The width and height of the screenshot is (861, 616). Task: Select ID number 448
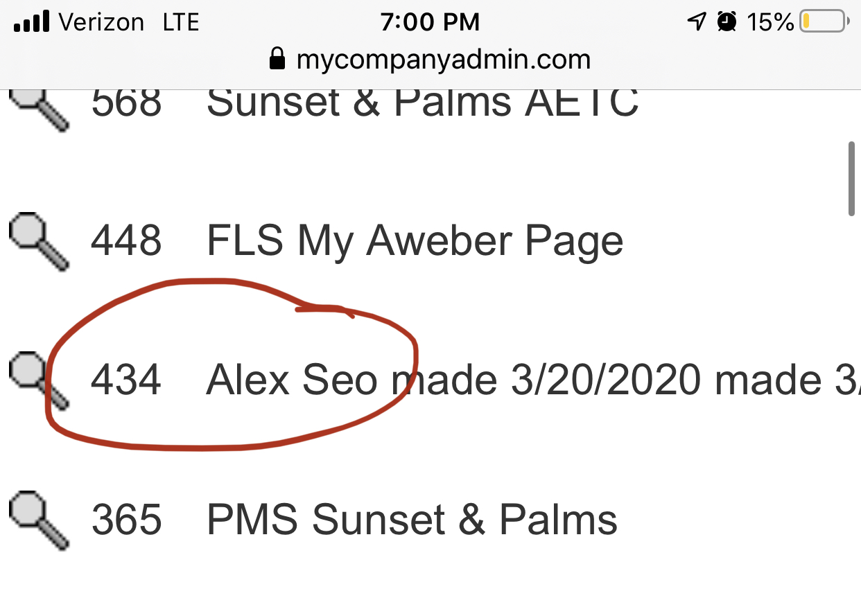[x=126, y=241]
